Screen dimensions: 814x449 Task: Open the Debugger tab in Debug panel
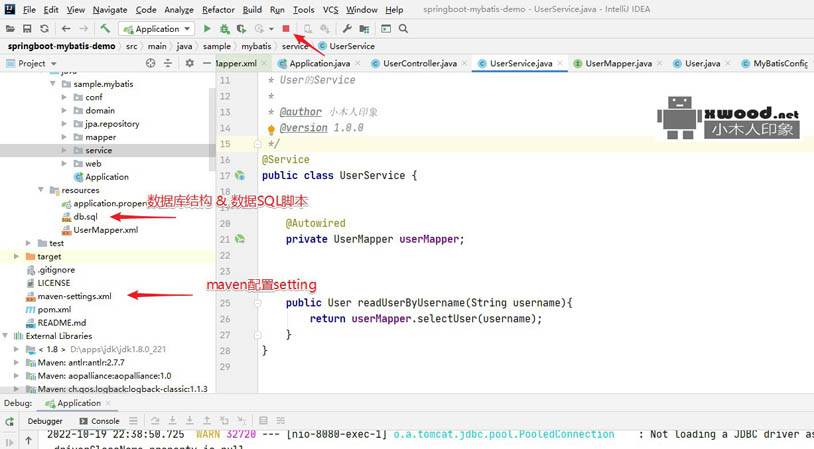coord(45,421)
